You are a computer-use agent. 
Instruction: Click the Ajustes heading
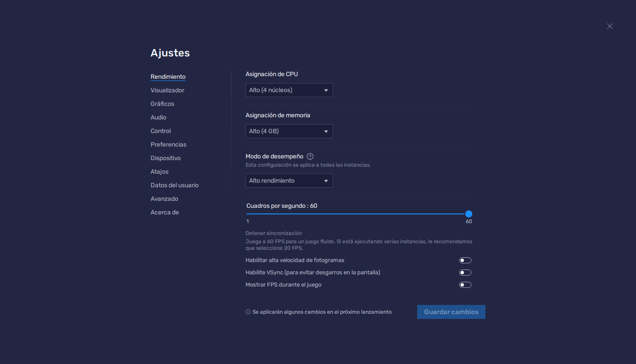(170, 53)
